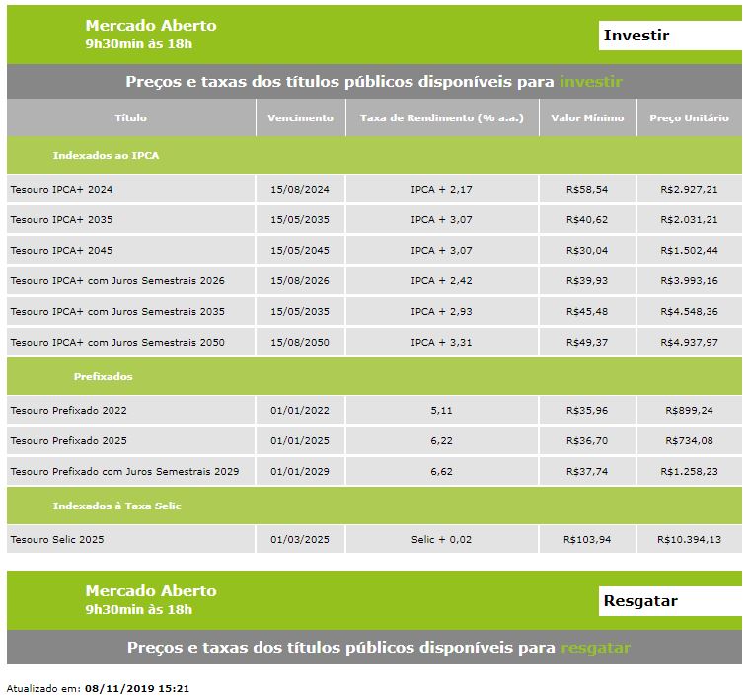Select the Tesouro Prefixado 2022 title
The image size is (748, 700).
pyautogui.click(x=68, y=411)
